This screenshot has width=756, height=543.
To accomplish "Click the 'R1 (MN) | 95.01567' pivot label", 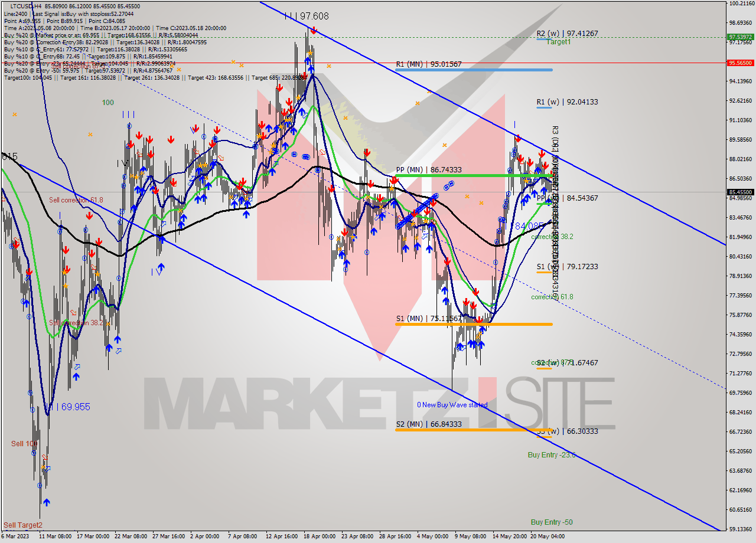I will click(x=429, y=64).
